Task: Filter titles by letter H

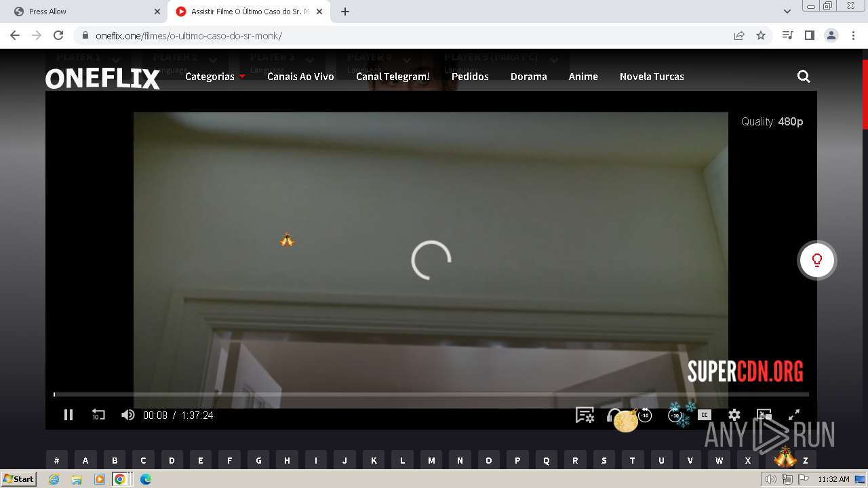Action: 287,460
